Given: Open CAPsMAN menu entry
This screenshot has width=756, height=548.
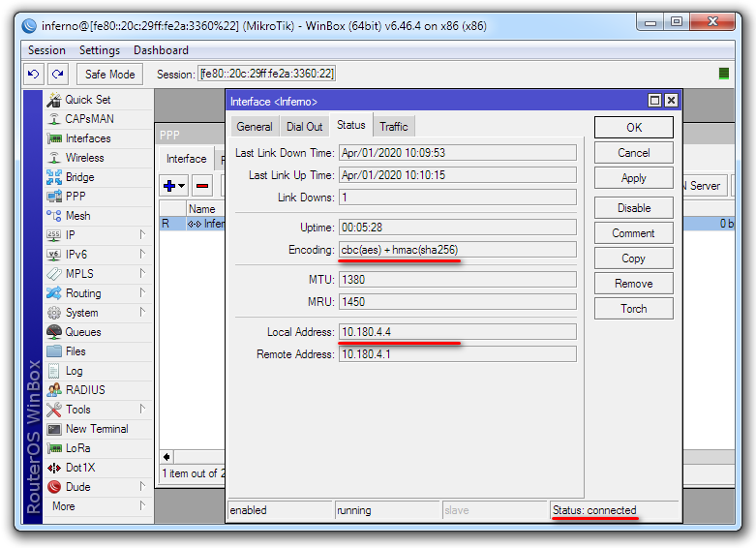Looking at the screenshot, I should [x=89, y=119].
